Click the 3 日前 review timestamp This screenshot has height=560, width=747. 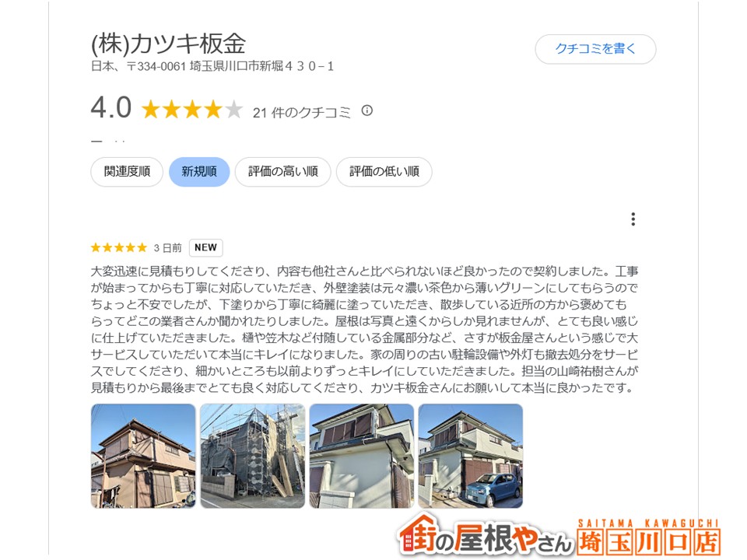(x=168, y=247)
